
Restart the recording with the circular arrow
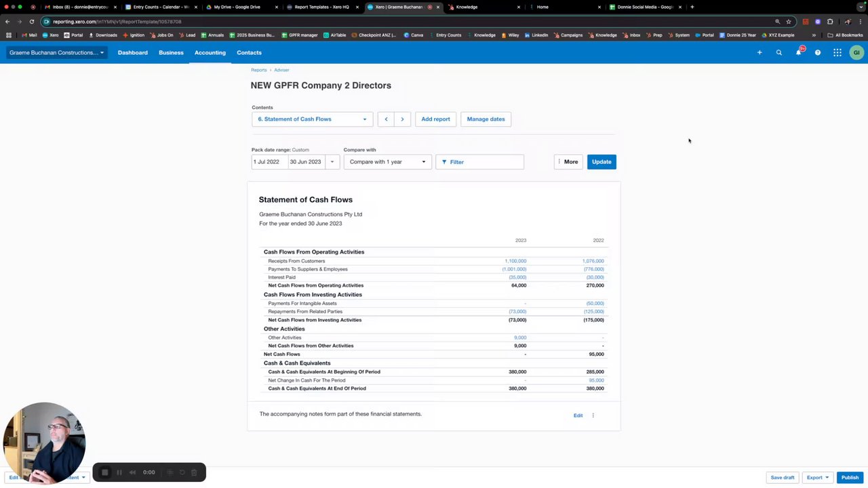pyautogui.click(x=182, y=472)
